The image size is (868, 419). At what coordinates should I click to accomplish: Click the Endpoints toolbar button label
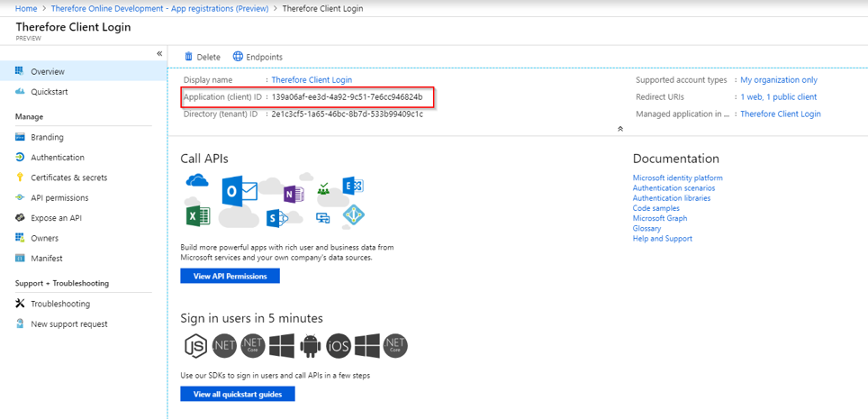pyautogui.click(x=264, y=57)
